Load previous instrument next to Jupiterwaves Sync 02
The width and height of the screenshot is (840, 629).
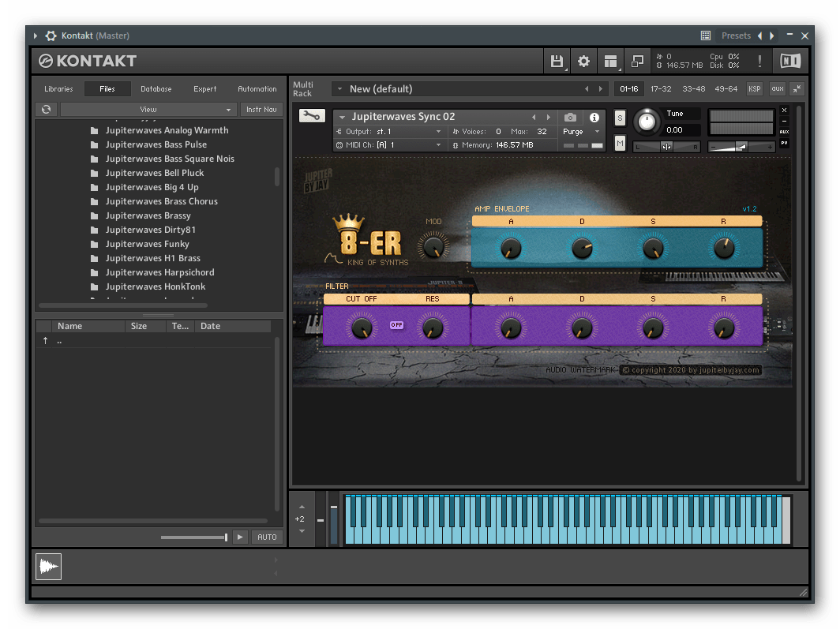coord(534,117)
